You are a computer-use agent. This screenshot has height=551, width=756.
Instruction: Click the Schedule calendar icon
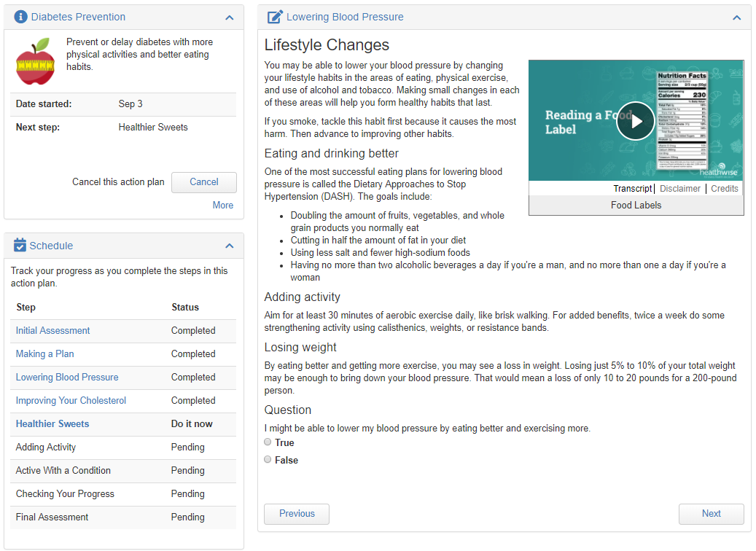pyautogui.click(x=20, y=245)
